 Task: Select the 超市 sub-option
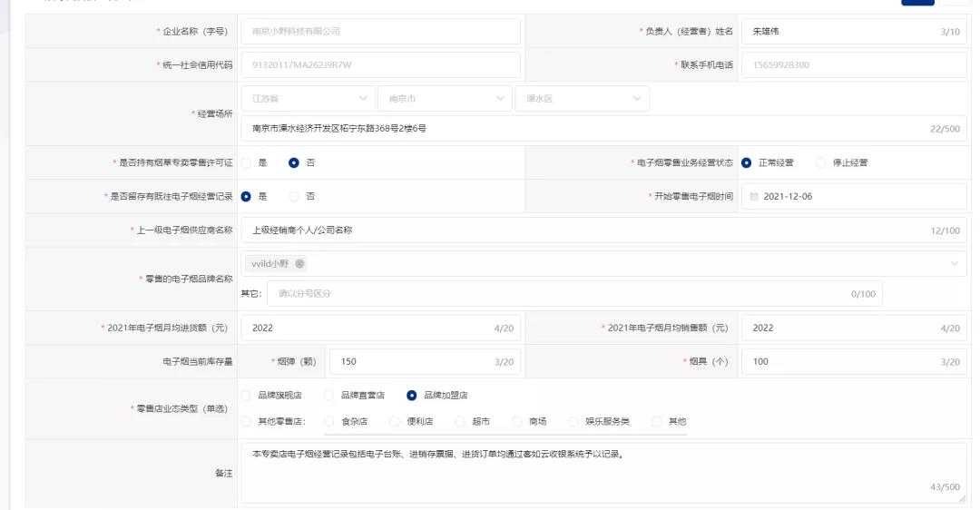tap(460, 421)
